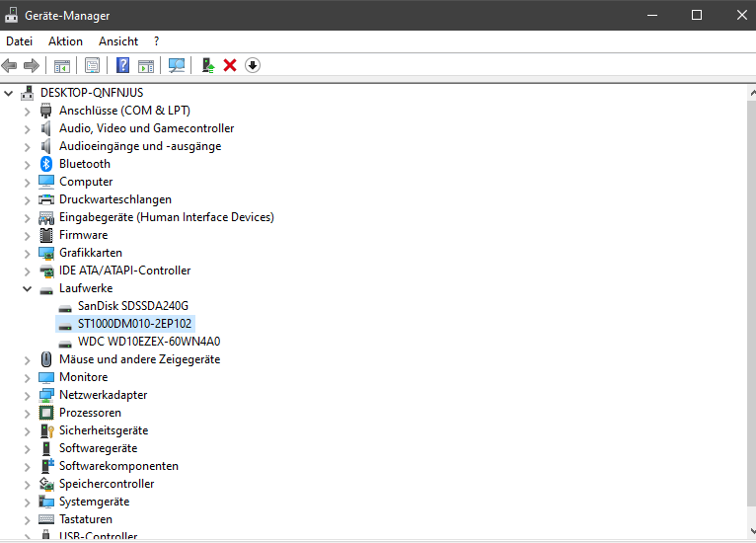The image size is (756, 543).
Task: Expand the Softwaregeräte chevron
Action: coord(27,449)
